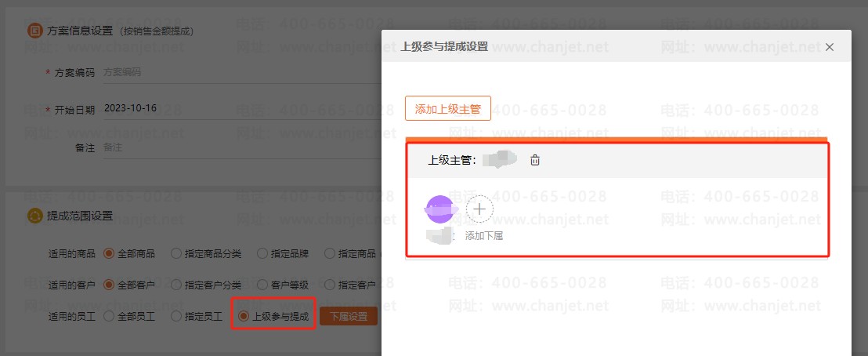Click the 方案编码 input field

[235, 72]
